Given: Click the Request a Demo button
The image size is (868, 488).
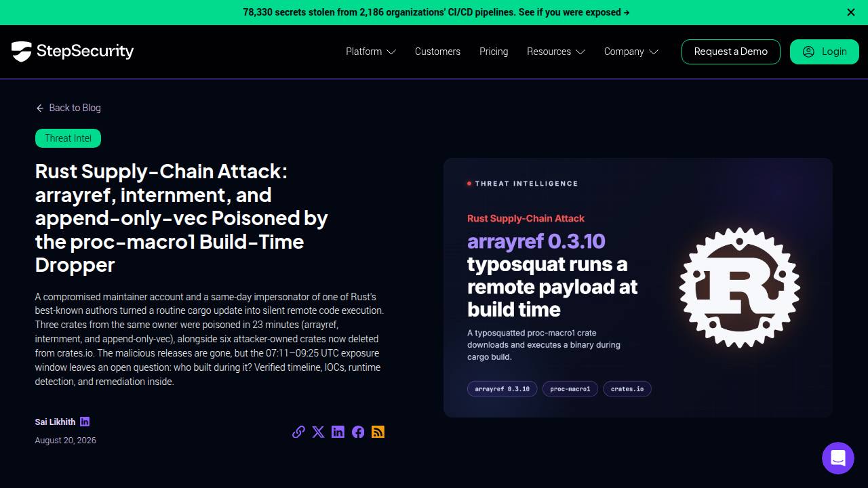Looking at the screenshot, I should click(x=731, y=52).
